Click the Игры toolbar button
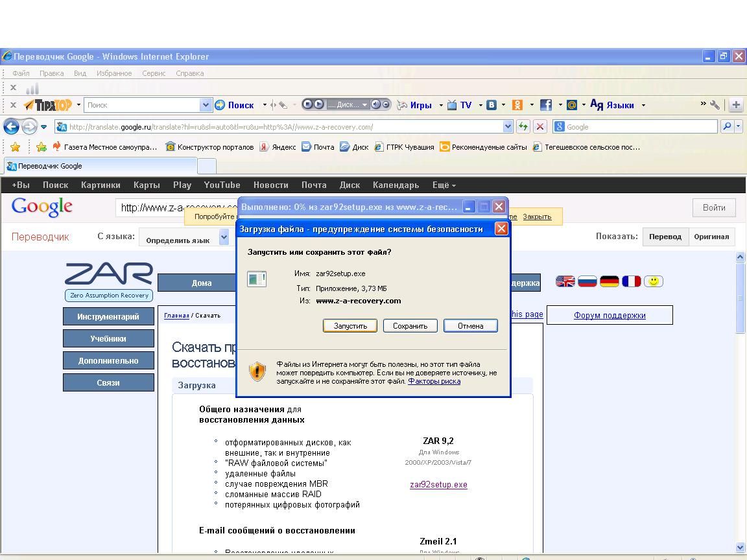 tap(415, 105)
